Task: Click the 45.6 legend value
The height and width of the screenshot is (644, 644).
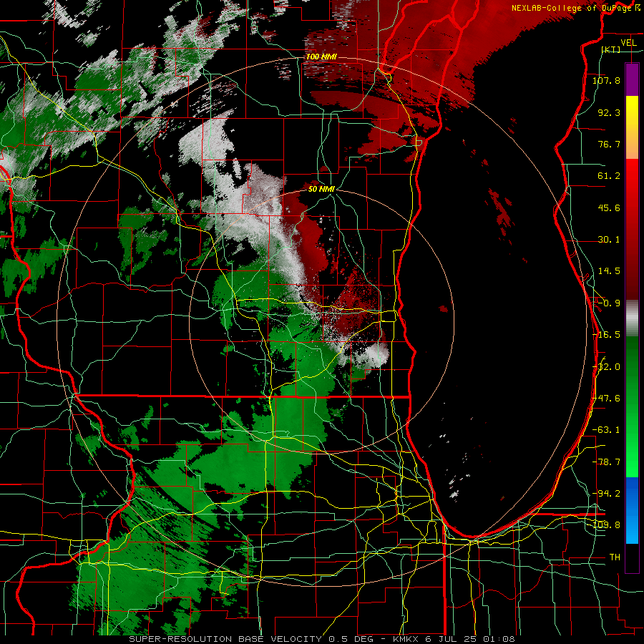Action: (x=609, y=208)
